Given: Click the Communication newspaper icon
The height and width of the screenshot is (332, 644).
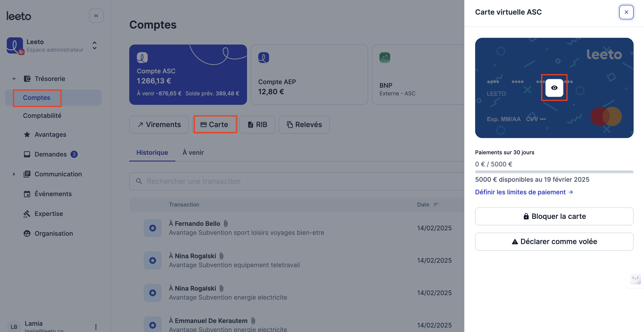Looking at the screenshot, I should (x=27, y=174).
